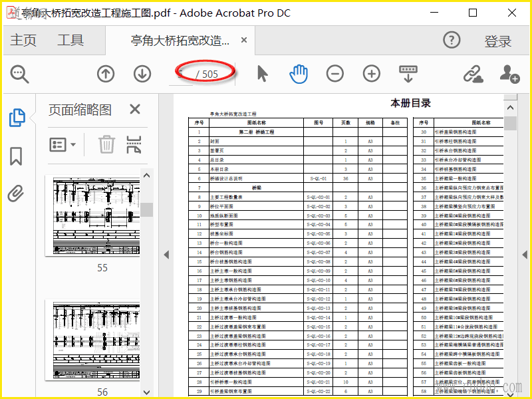532x399 pixels.
Task: Select the 亭角大桥拓宽改造 document tab
Action: (x=180, y=41)
